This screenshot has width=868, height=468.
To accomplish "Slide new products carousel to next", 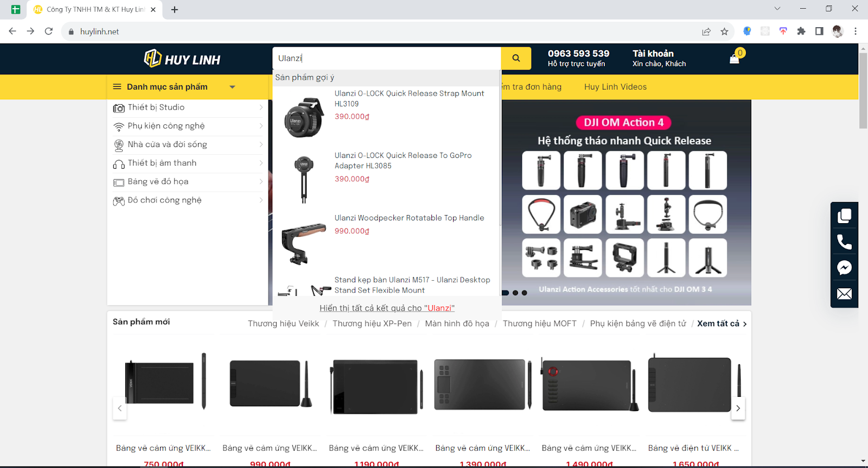I will pyautogui.click(x=738, y=408).
